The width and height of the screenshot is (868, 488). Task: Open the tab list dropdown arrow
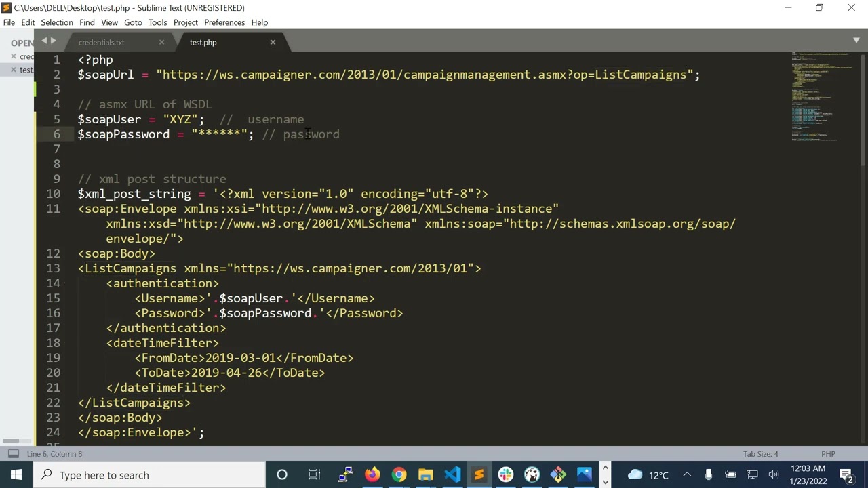[856, 41]
